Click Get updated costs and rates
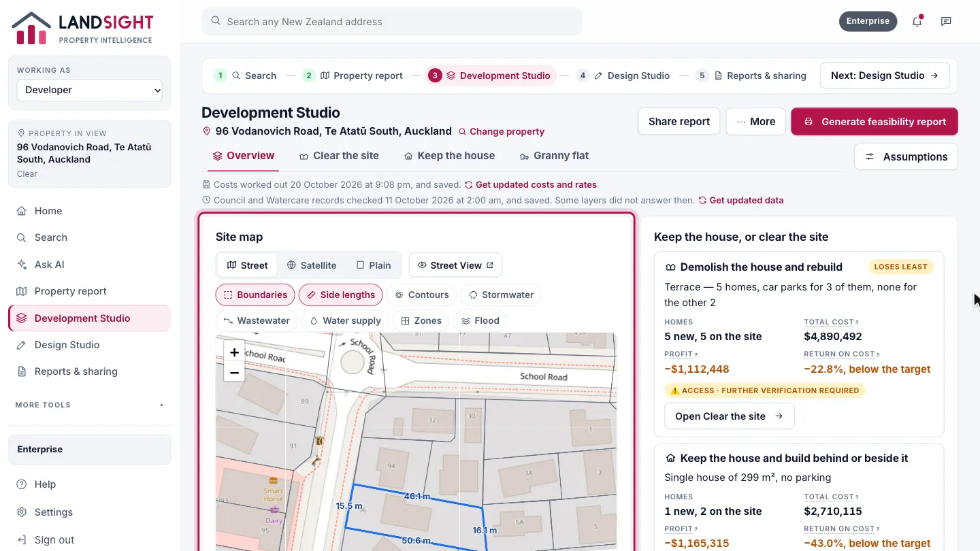This screenshot has width=980, height=551. pyautogui.click(x=531, y=185)
